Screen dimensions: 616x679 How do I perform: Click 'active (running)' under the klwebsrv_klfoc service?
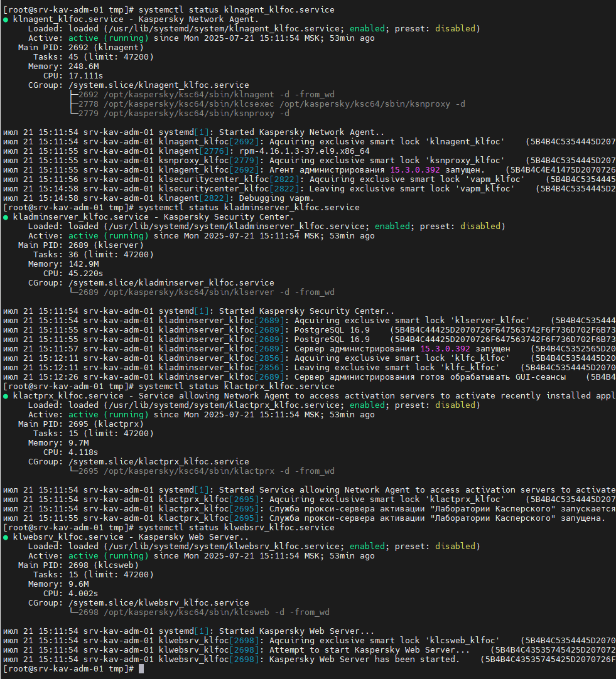[x=108, y=555]
